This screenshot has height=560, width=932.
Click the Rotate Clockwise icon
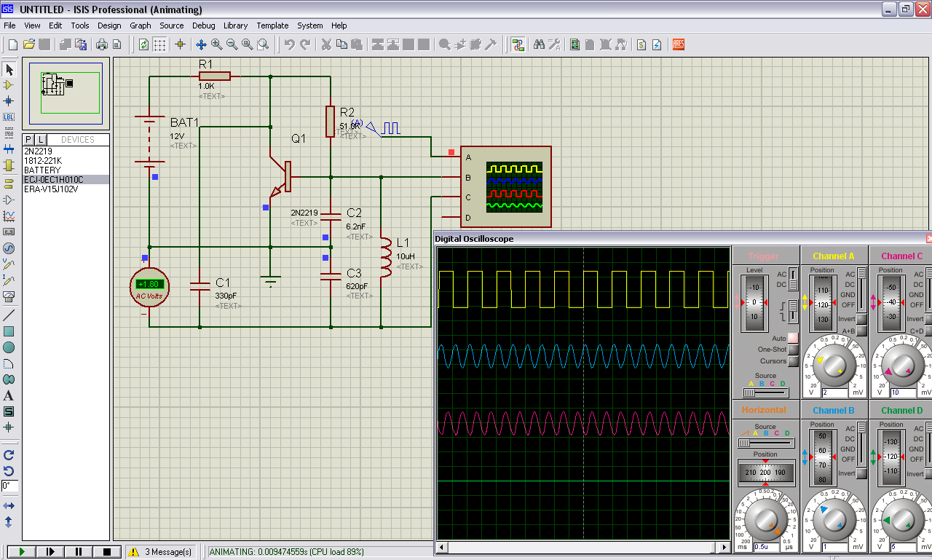click(9, 455)
